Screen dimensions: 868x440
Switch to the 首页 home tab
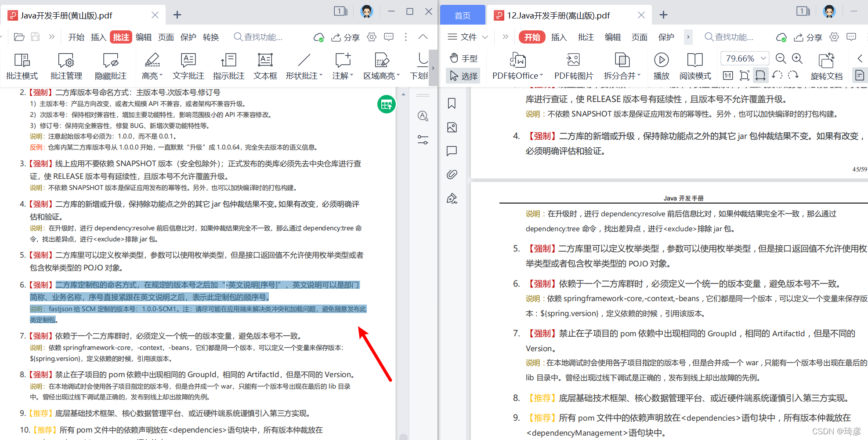463,15
